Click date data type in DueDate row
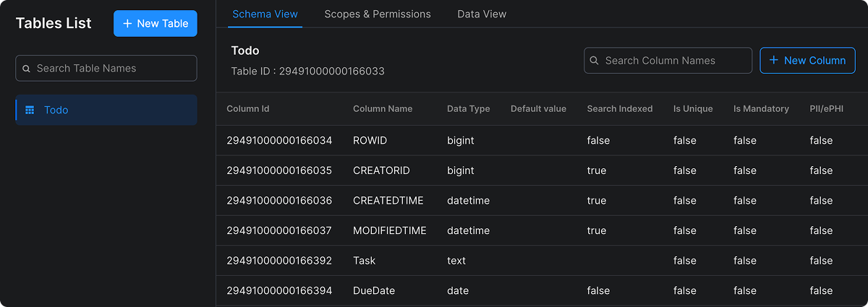The height and width of the screenshot is (307, 868). tap(458, 290)
